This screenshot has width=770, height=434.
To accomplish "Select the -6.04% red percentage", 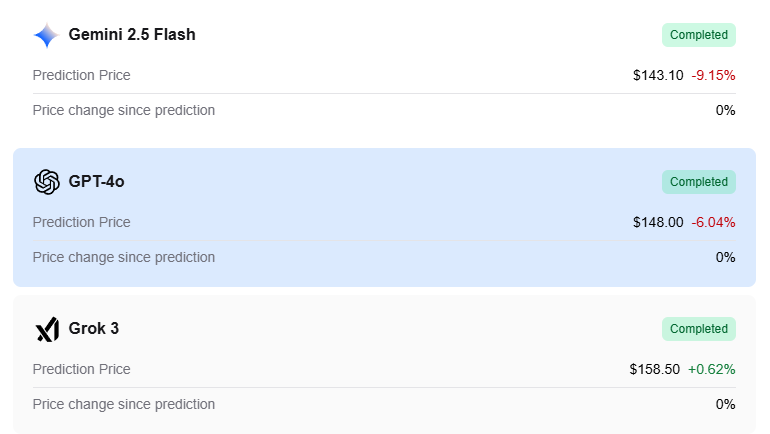I will [713, 222].
